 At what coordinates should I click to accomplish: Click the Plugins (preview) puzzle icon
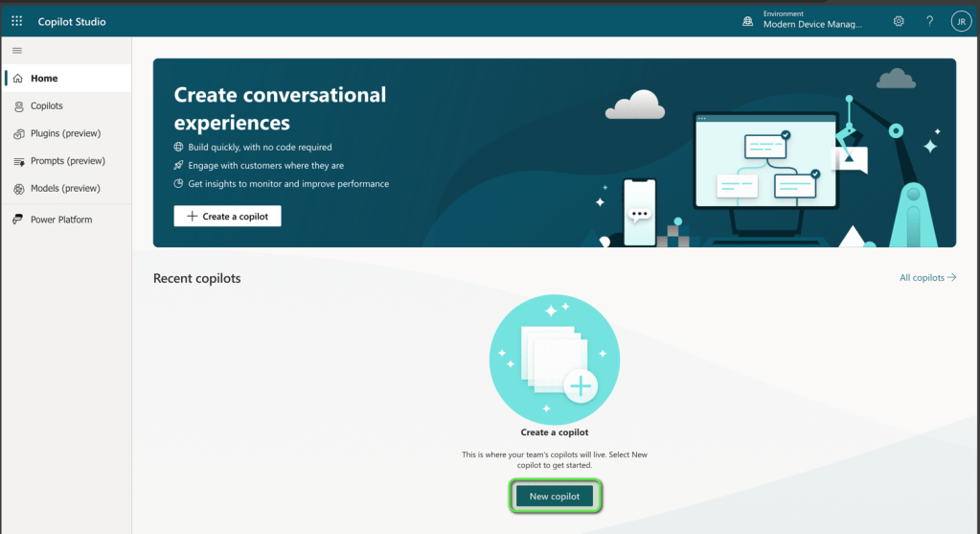(x=17, y=133)
